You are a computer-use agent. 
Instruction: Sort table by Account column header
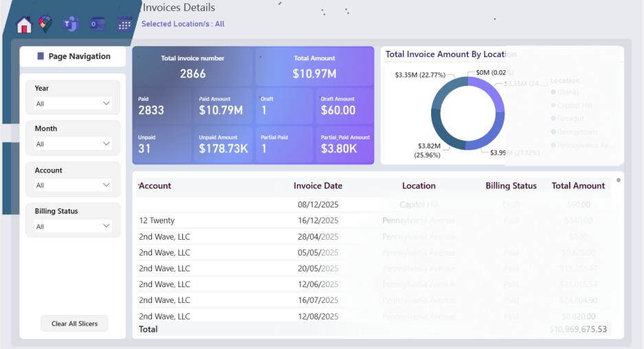click(155, 185)
